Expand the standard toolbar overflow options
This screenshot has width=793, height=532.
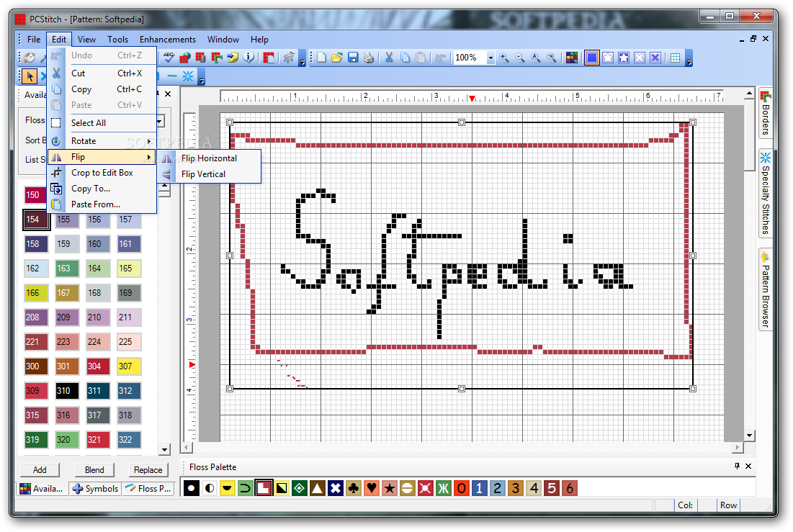point(689,58)
